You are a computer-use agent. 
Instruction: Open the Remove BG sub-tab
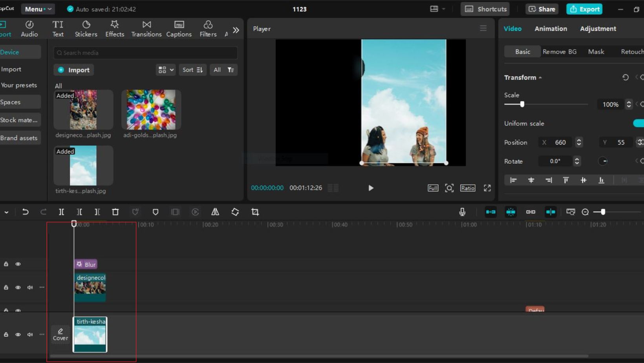560,52
